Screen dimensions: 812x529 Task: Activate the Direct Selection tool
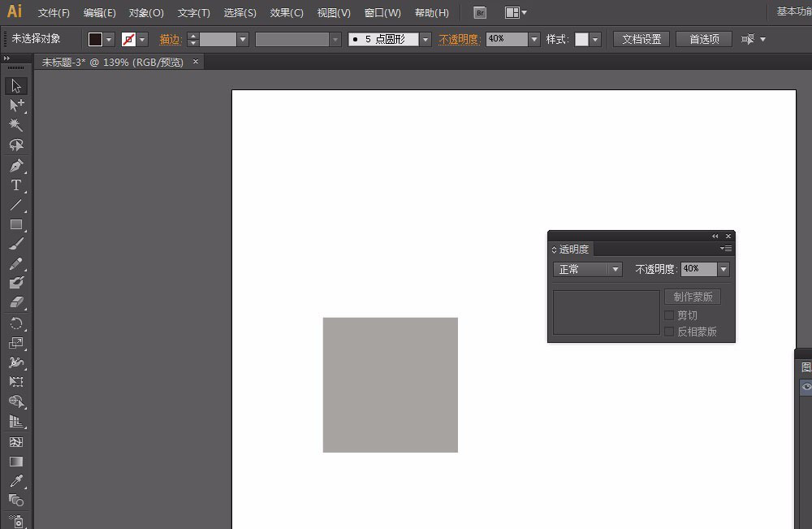[x=15, y=106]
